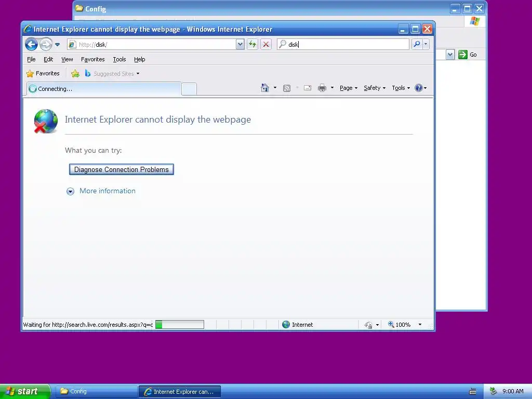532x399 pixels.
Task: Open the Edit menu
Action: 48,59
